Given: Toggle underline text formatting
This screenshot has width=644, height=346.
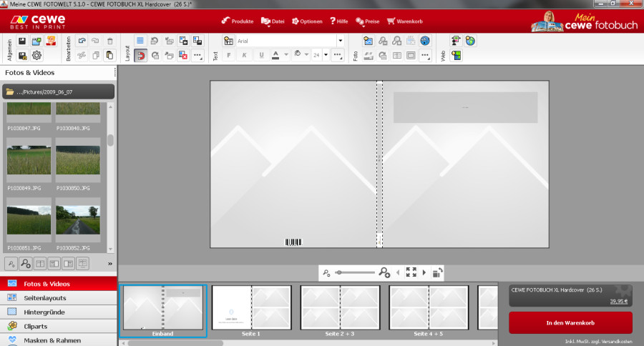Looking at the screenshot, I should pyautogui.click(x=261, y=55).
